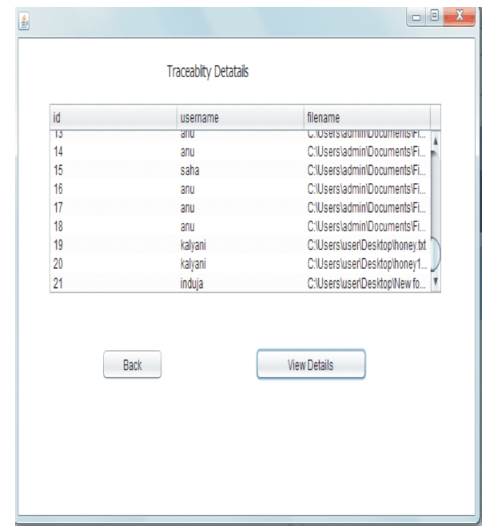The width and height of the screenshot is (497, 528).
Task: Click the filename column header
Action: click(x=367, y=118)
